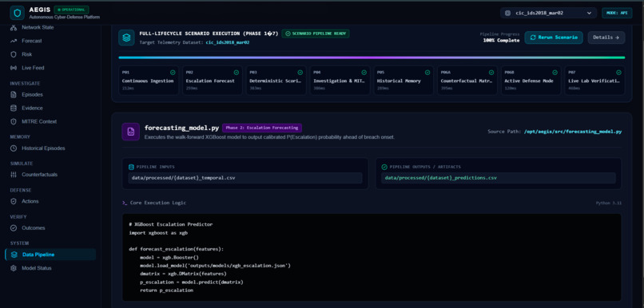Click the Evidence database icon
Viewport: 644px width, 308px height.
coord(14,109)
